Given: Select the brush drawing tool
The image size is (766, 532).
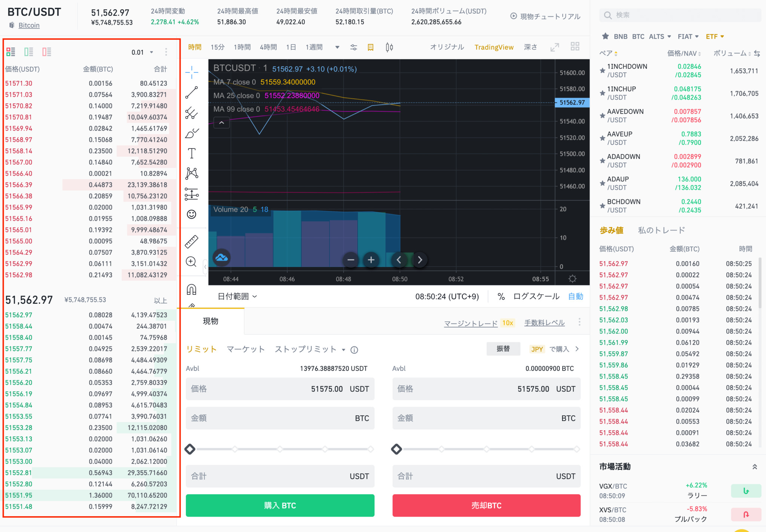Looking at the screenshot, I should coord(191,133).
